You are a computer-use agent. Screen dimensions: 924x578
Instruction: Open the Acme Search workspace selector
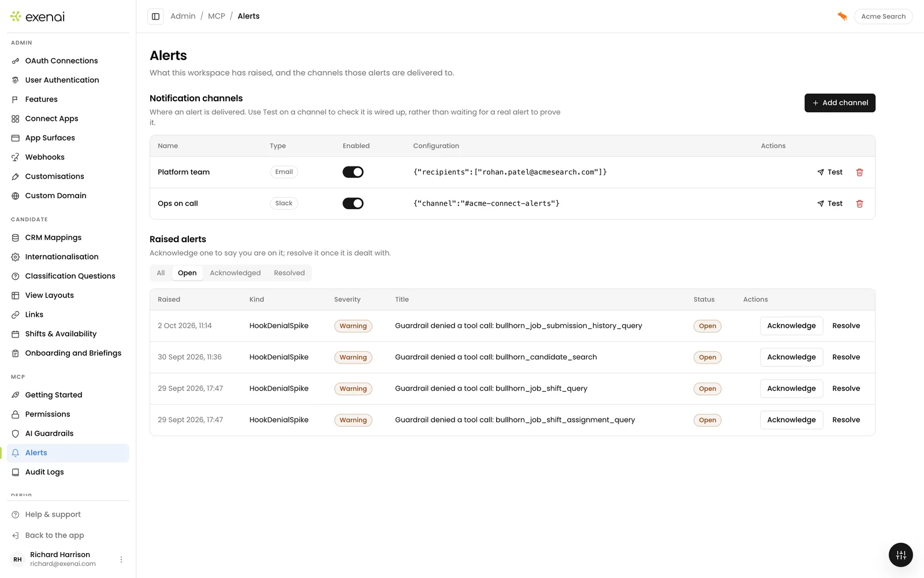[x=883, y=16]
